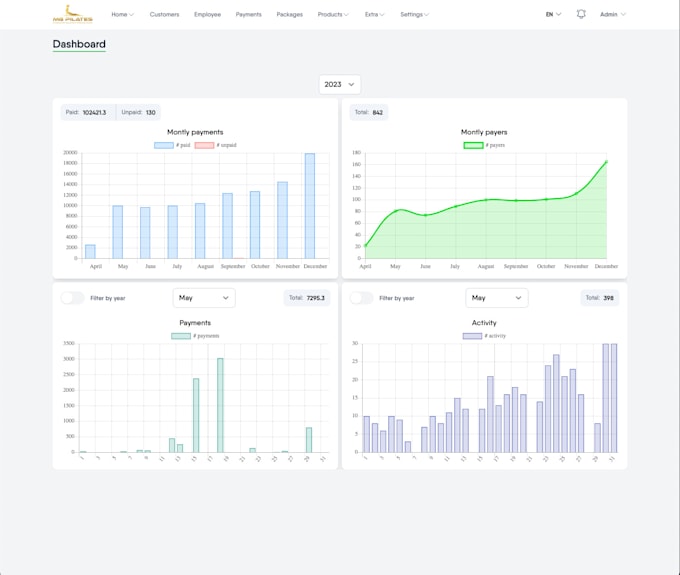The image size is (680, 575).
Task: Open the May month dropdown in Activity
Action: [497, 298]
